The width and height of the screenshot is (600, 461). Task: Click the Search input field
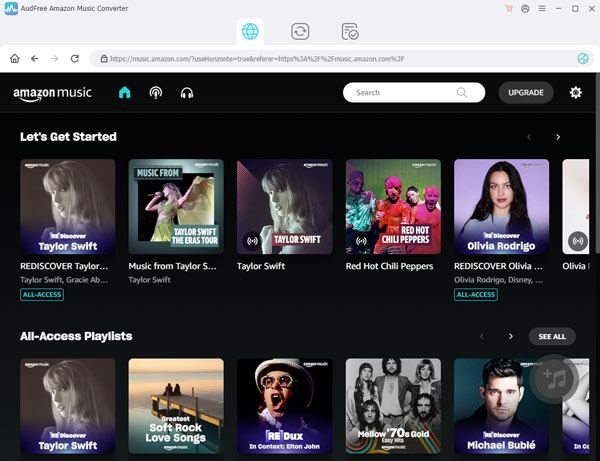[414, 93]
